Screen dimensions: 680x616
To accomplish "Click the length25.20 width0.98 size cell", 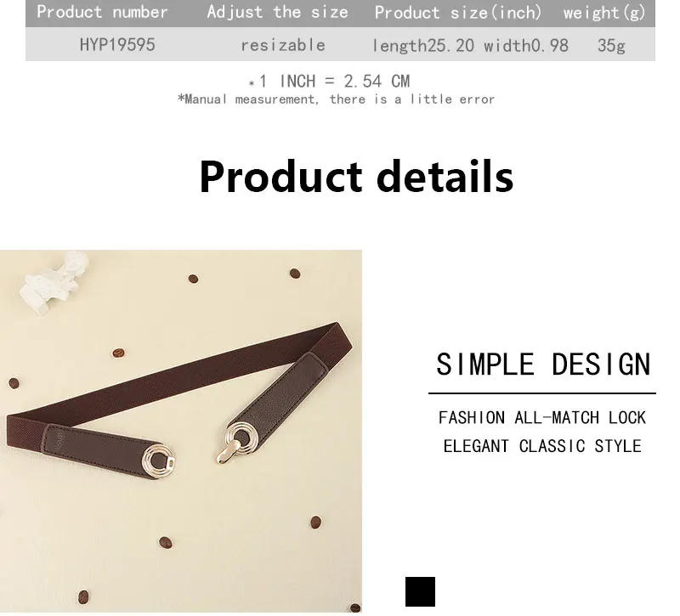I will pyautogui.click(x=470, y=46).
